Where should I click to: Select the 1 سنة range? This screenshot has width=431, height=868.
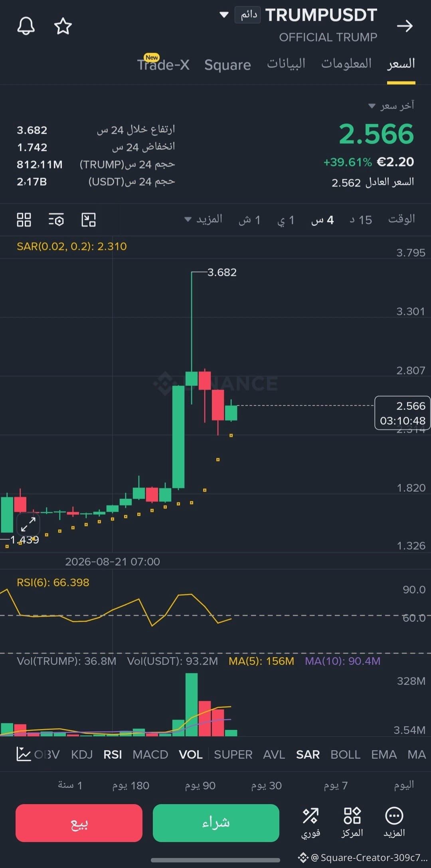pos(70,785)
